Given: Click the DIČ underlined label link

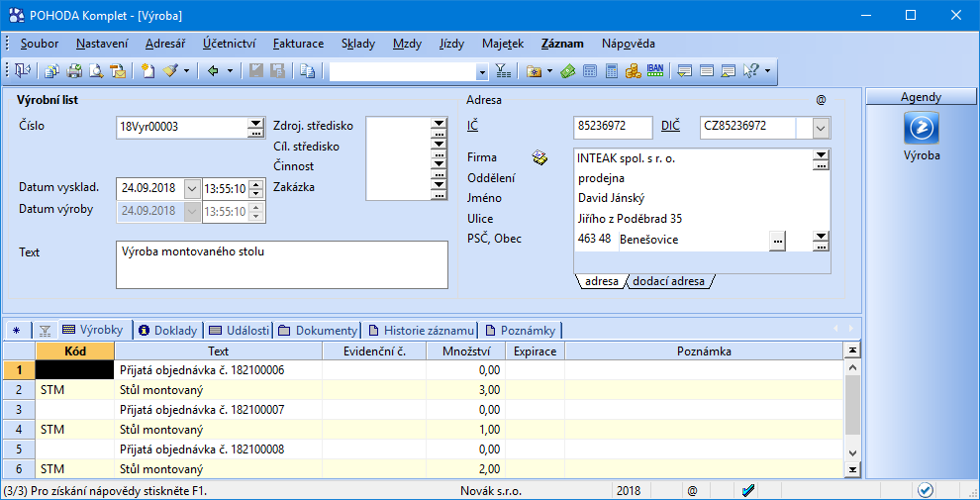Looking at the screenshot, I should pyautogui.click(x=670, y=126).
